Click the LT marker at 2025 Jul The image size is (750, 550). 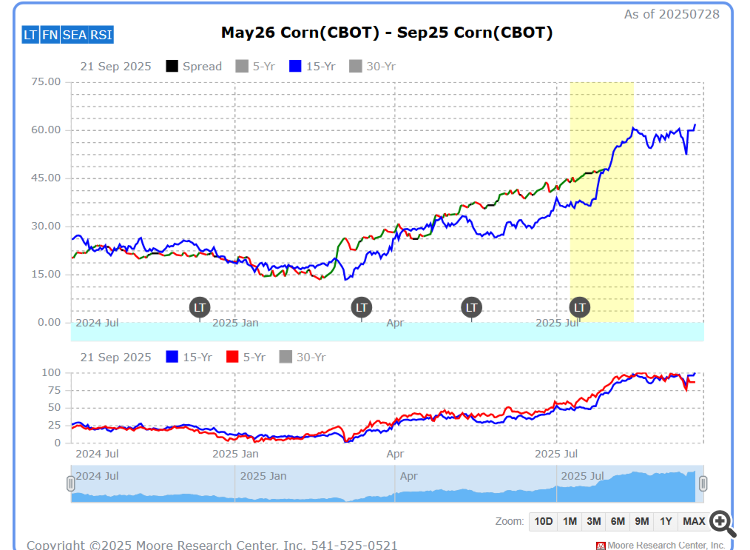(579, 308)
